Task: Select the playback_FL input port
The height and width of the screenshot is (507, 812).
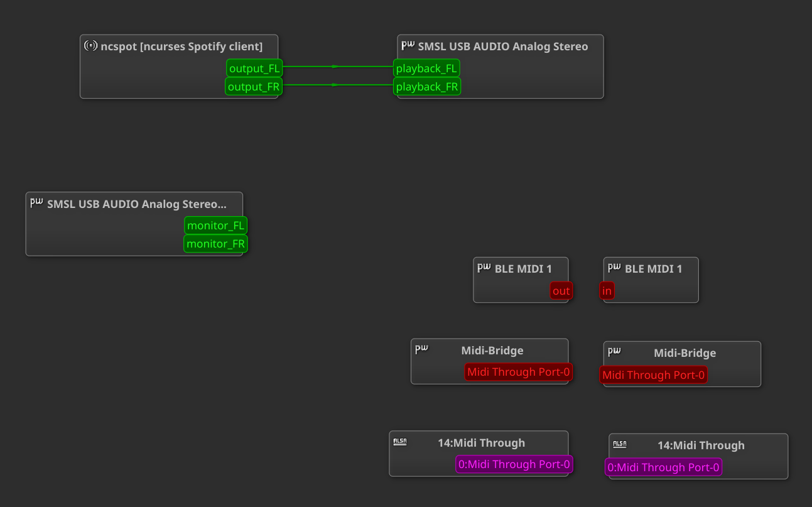Action: coord(426,68)
